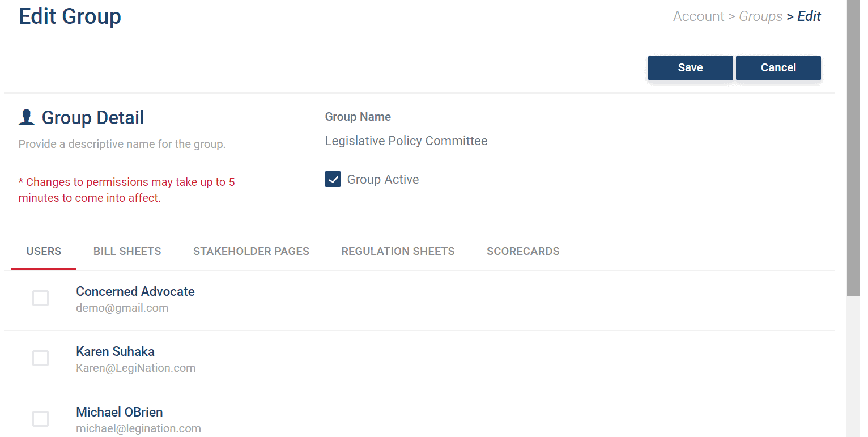This screenshot has width=868, height=437.
Task: Uncheck the Group Active checkbox
Action: (333, 180)
